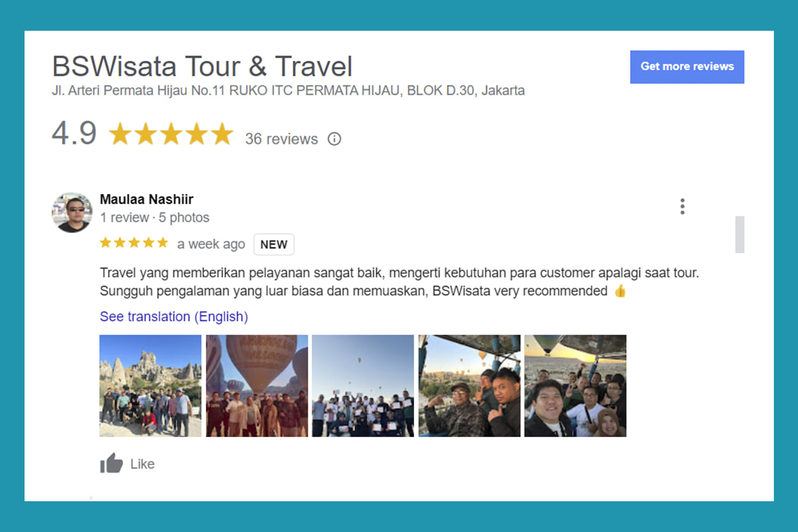The height and width of the screenshot is (532, 798).
Task: Select the '1 review · 5 photos' text
Action: click(x=155, y=217)
